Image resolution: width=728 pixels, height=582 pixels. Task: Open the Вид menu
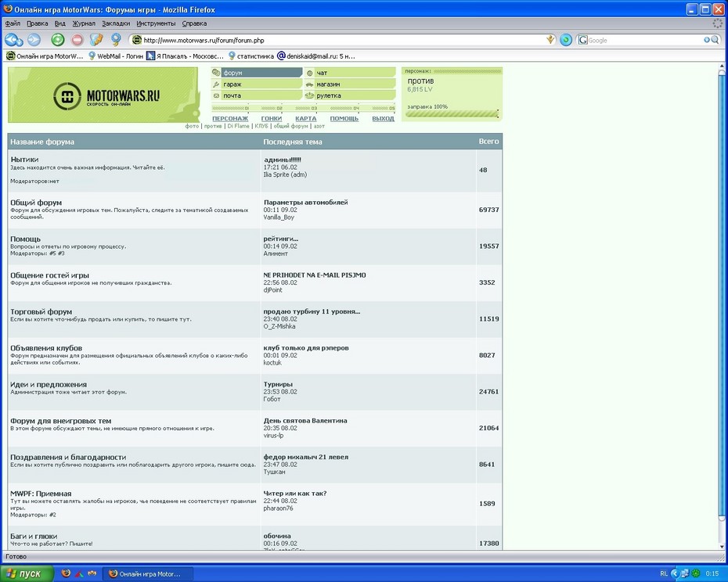(60, 23)
